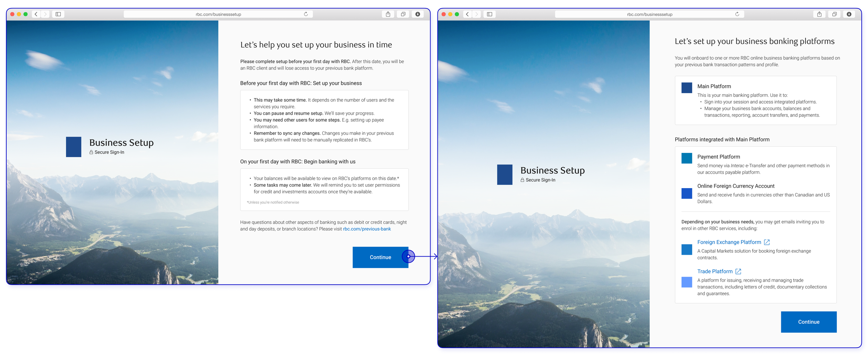Viewport: 868px width, 356px height.
Task: Click 'Some tasks may come later.' bullet
Action: (x=283, y=185)
